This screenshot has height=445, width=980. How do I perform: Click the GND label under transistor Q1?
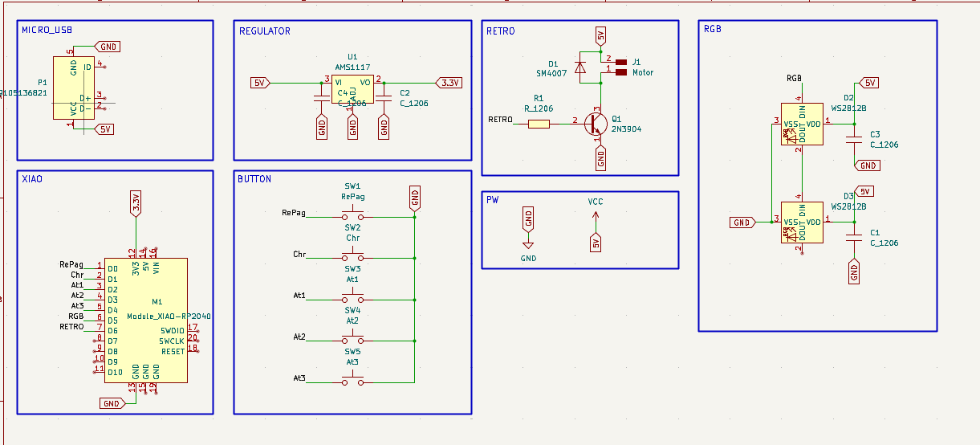coord(600,157)
